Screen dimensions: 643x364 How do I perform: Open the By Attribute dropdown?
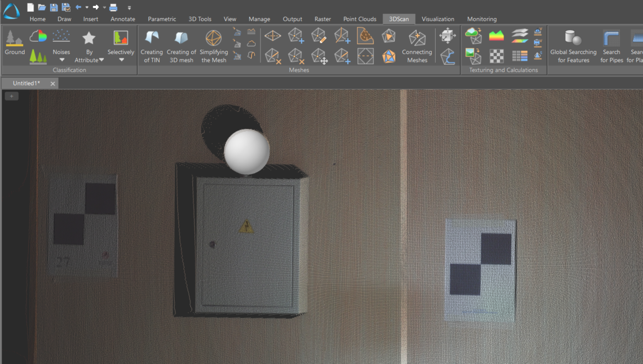point(89,56)
